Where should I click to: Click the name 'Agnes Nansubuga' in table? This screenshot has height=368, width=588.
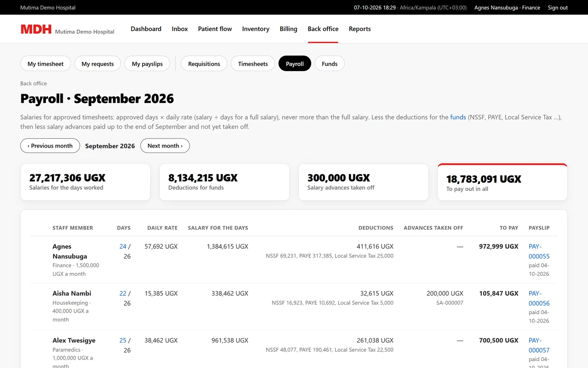pyautogui.click(x=70, y=251)
